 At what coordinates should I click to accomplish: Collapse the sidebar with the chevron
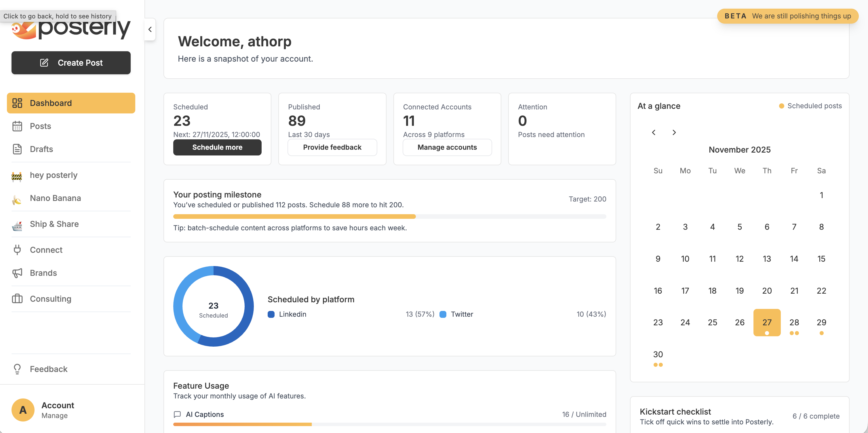pos(150,29)
